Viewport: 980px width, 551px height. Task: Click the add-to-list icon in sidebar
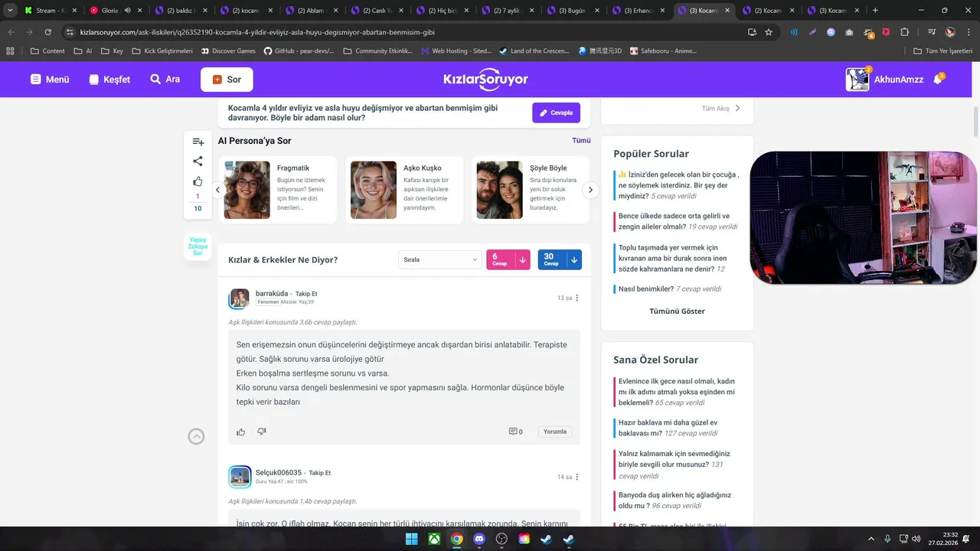(198, 142)
